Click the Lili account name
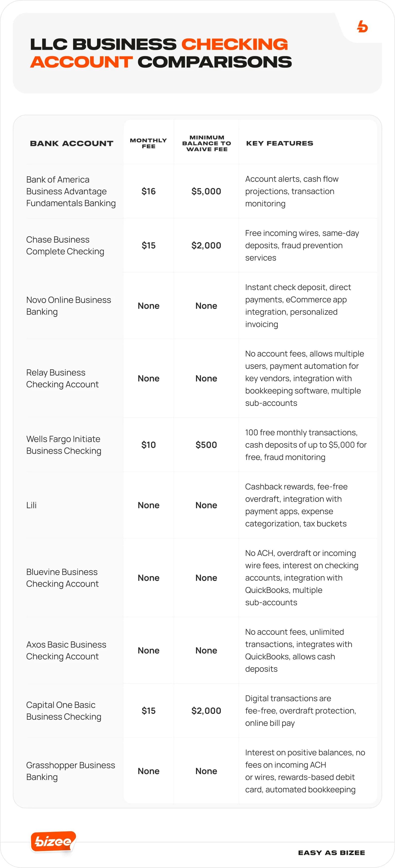Screen dimensions: 395x868 (31, 505)
